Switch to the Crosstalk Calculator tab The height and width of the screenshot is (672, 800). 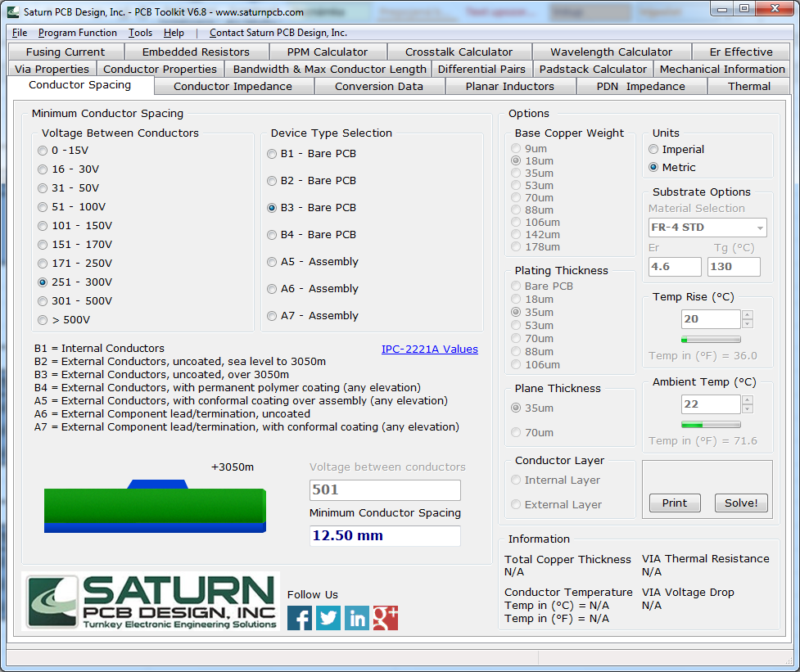point(459,52)
